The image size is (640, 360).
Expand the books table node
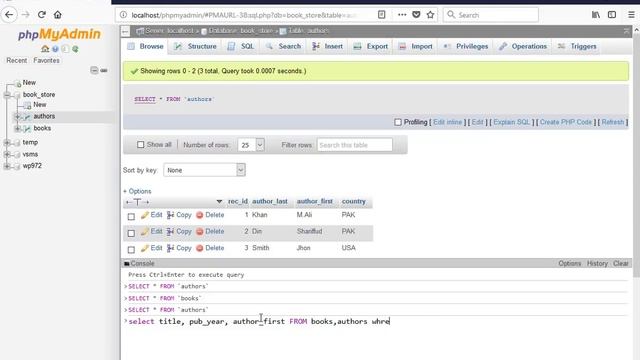pyautogui.click(x=17, y=129)
